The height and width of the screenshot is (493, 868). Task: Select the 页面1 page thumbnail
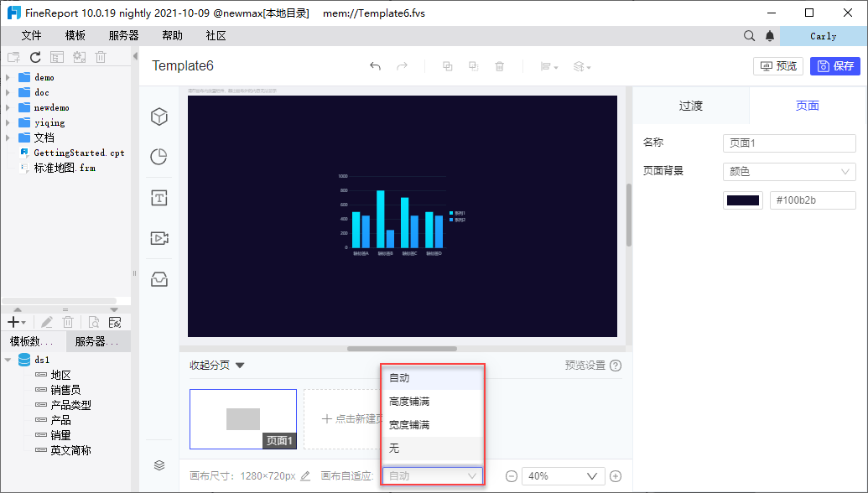pos(243,419)
